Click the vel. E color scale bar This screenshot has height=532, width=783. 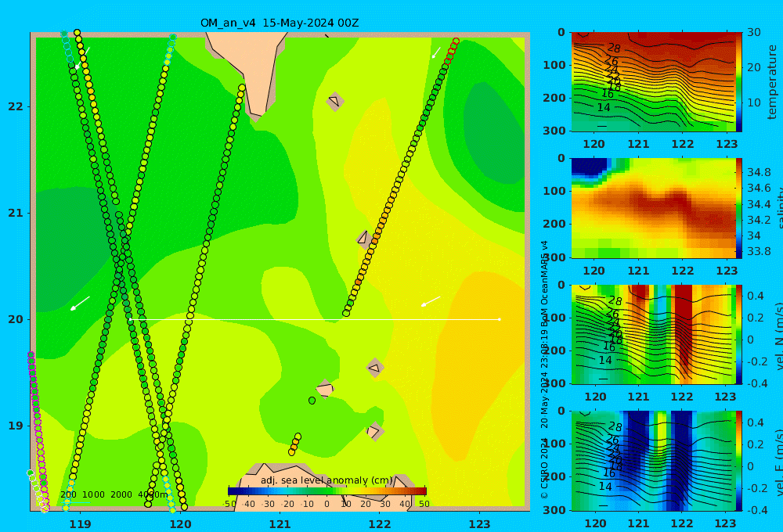click(x=739, y=461)
